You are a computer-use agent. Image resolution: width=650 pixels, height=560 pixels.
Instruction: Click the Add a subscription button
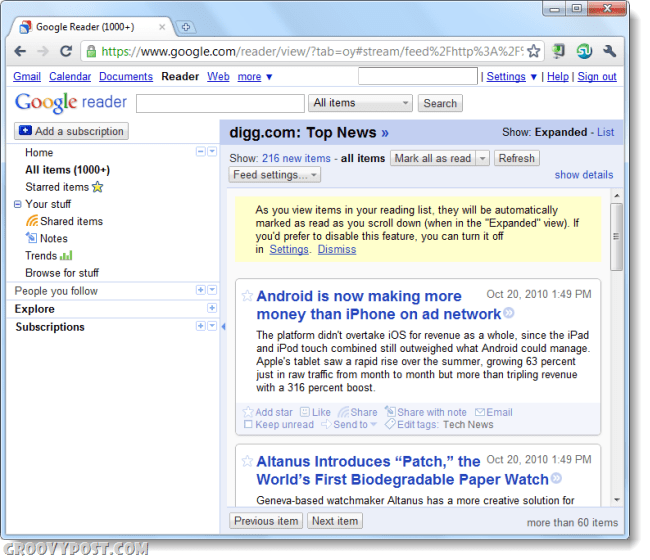[71, 131]
